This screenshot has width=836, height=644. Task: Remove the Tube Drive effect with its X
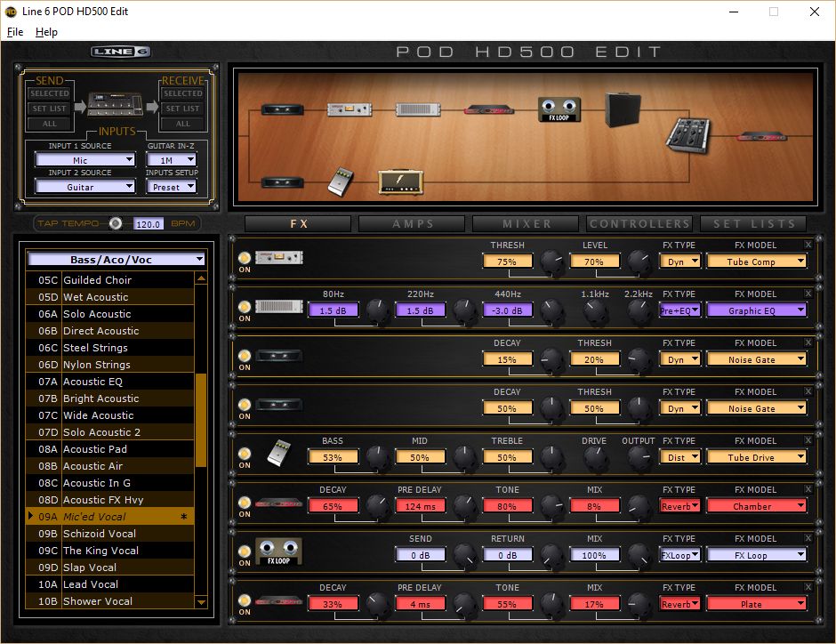pyautogui.click(x=808, y=439)
